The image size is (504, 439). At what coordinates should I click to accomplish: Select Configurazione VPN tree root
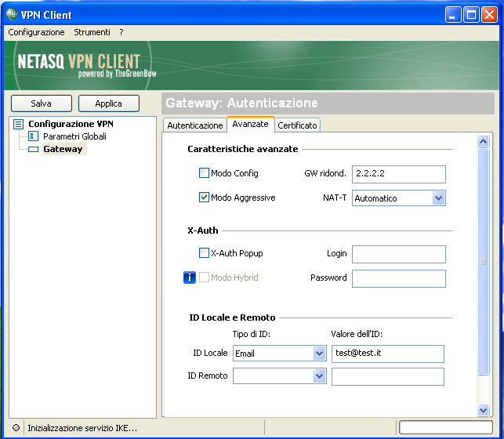(71, 124)
